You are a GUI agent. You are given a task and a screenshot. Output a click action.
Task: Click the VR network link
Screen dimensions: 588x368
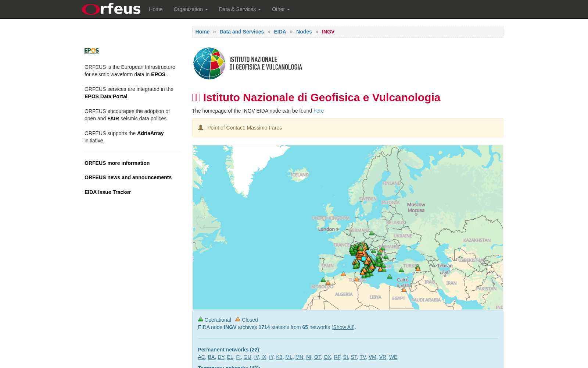pyautogui.click(x=383, y=357)
